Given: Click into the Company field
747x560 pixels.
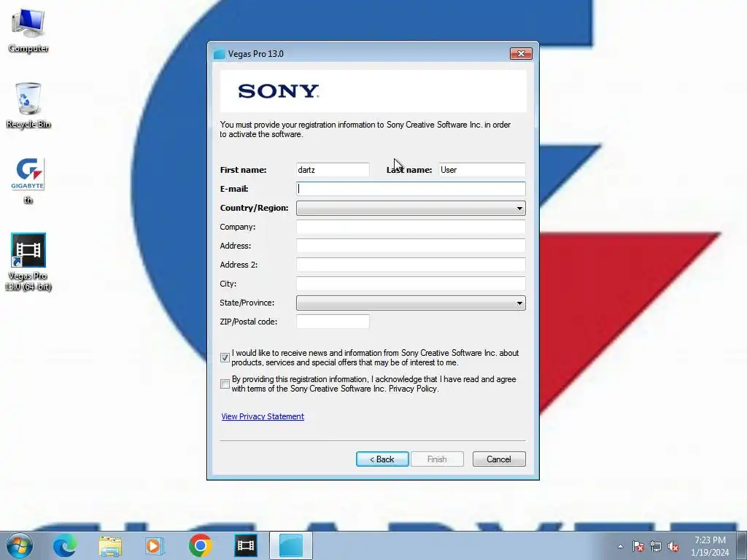Looking at the screenshot, I should coord(411,227).
